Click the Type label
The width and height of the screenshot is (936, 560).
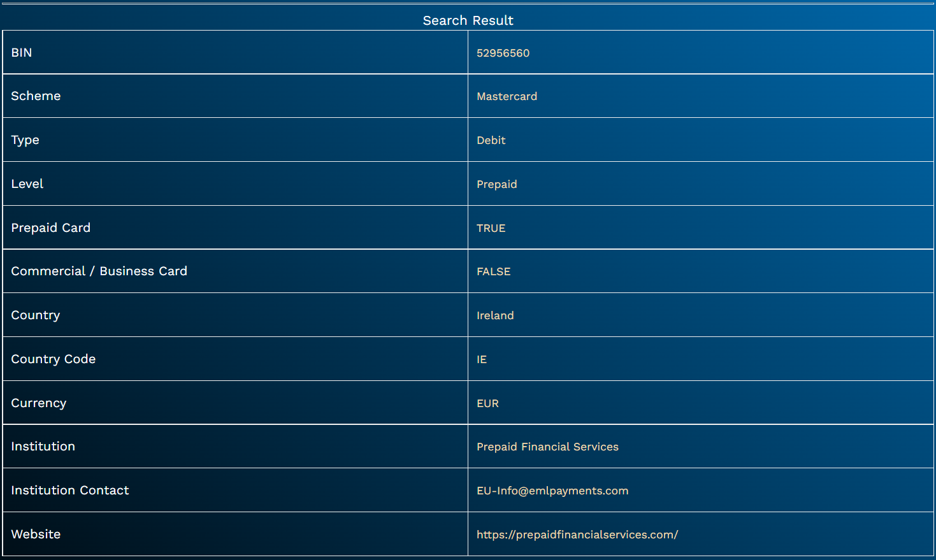(25, 140)
